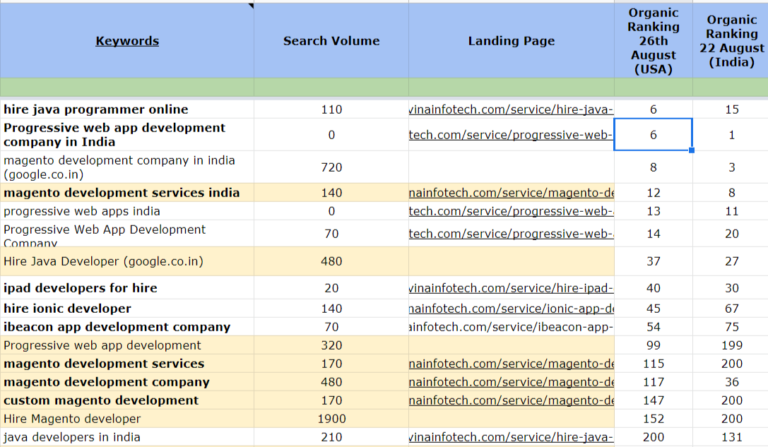Click search volume 210 cell
Viewport: 768px width, 447px height.
tap(331, 437)
